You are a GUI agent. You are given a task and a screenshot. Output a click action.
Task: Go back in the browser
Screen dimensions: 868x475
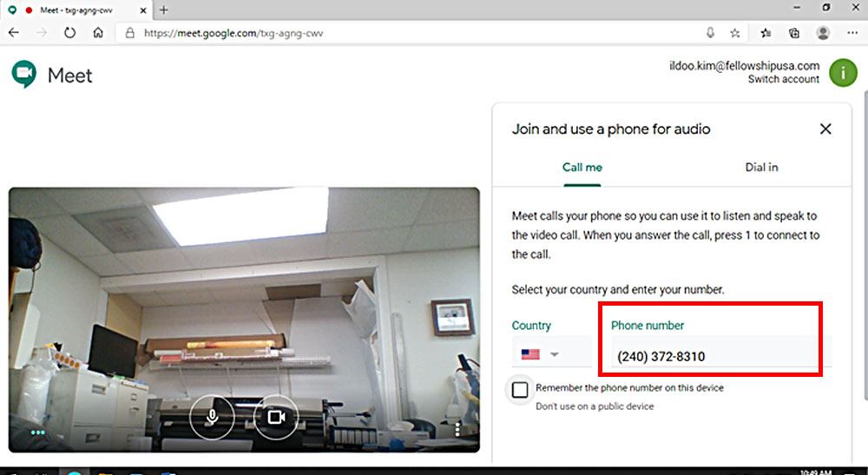pos(14,33)
